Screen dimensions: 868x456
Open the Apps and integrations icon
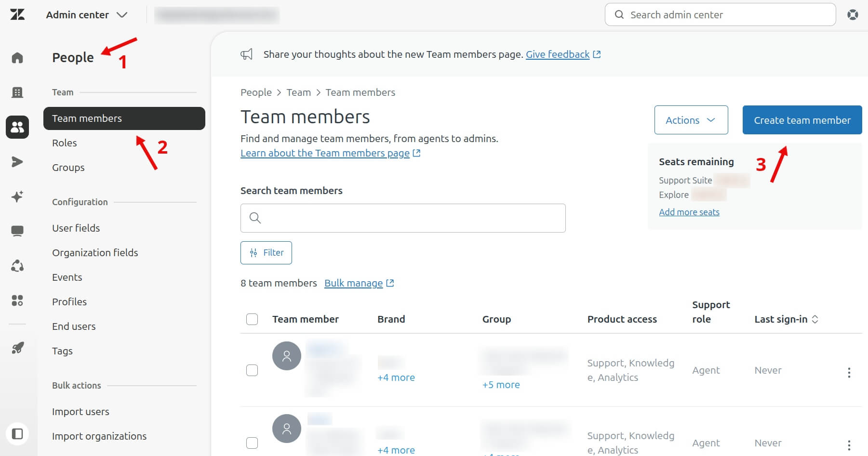17,300
